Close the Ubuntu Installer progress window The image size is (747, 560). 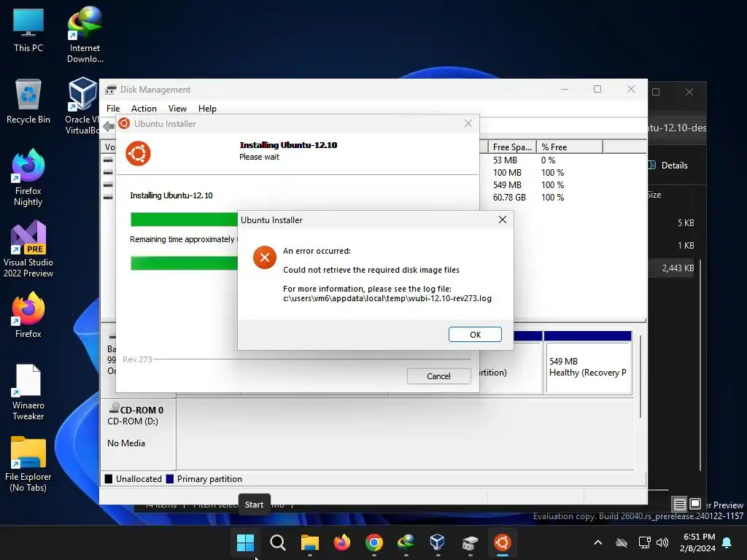click(468, 124)
